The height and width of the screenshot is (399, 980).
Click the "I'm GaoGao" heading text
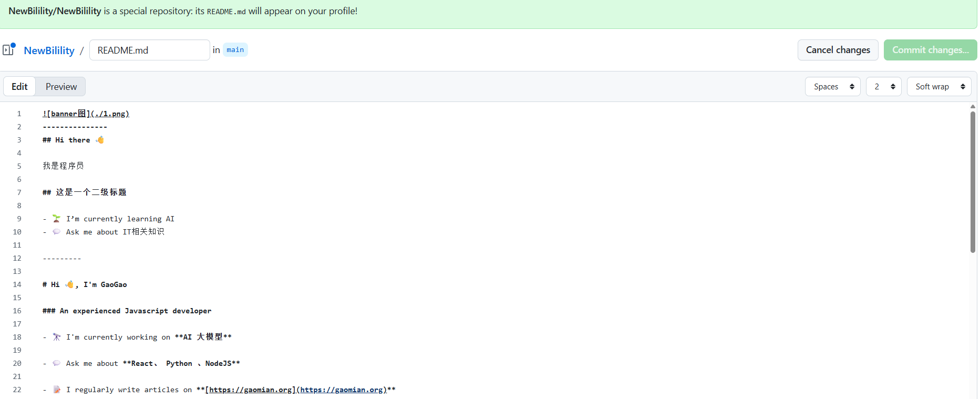tap(105, 284)
